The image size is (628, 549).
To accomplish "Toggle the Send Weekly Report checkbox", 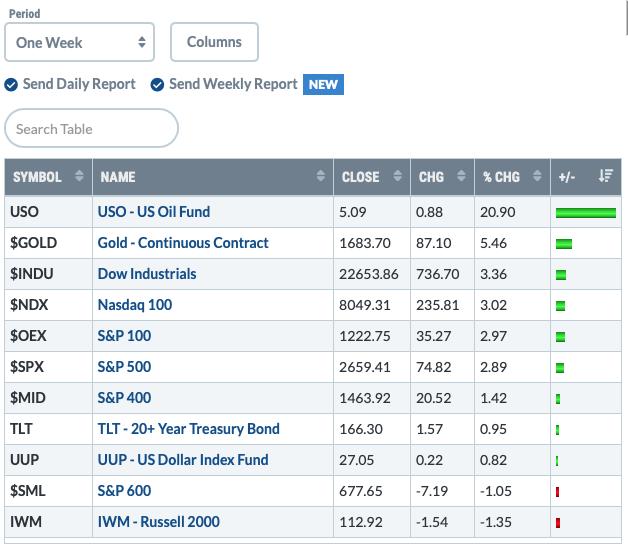I will tap(157, 84).
